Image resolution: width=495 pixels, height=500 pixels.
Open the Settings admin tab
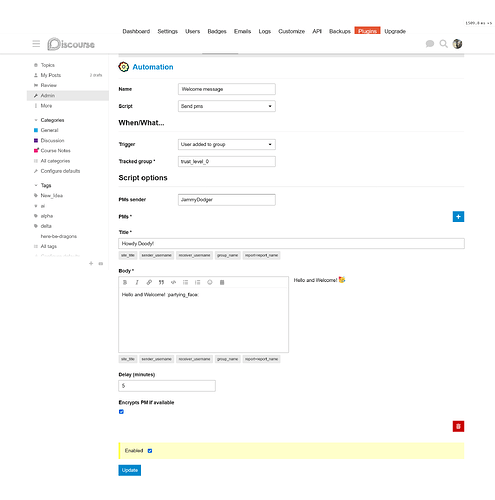(168, 31)
